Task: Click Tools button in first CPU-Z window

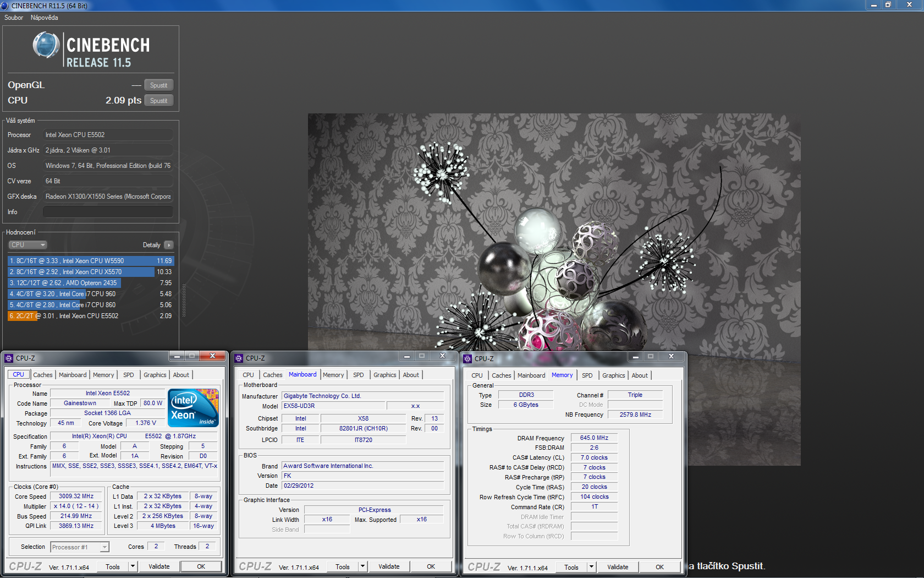Action: pos(113,566)
